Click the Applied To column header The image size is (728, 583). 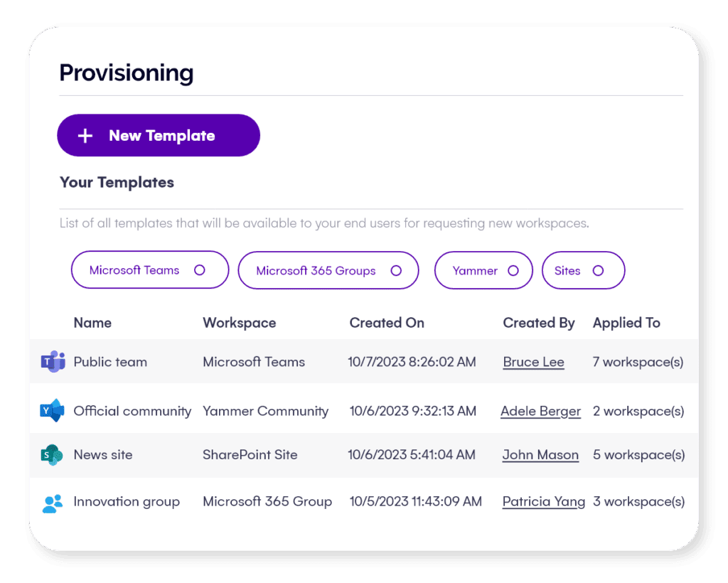[x=626, y=323]
